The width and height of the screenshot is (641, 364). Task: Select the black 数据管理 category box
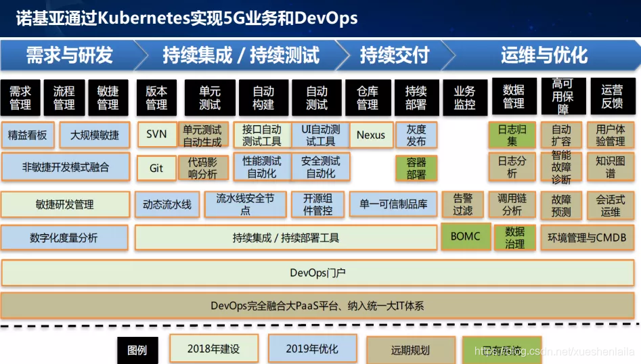click(x=514, y=96)
